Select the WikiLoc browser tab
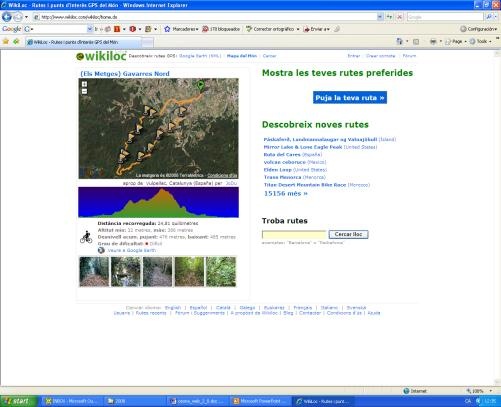The image size is (501, 407). (83, 42)
